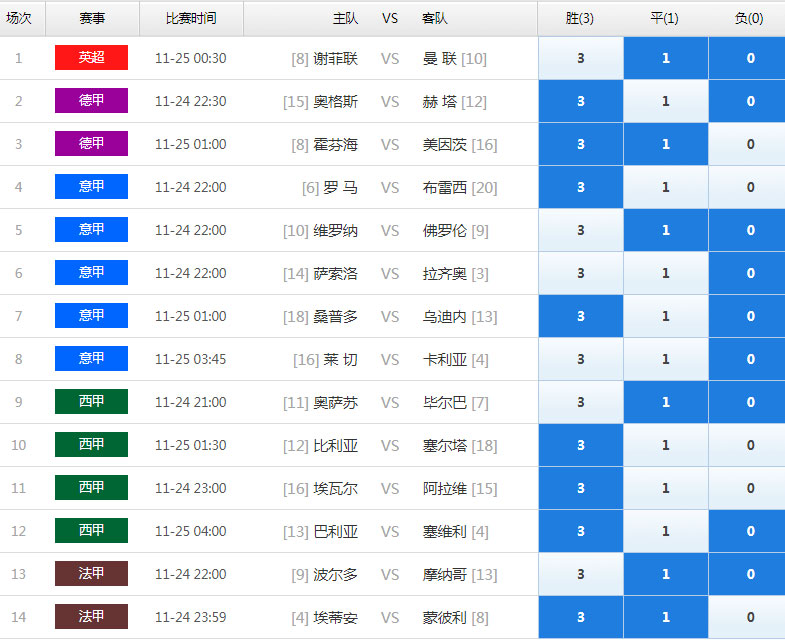Click away team name 塞维利

tap(445, 532)
